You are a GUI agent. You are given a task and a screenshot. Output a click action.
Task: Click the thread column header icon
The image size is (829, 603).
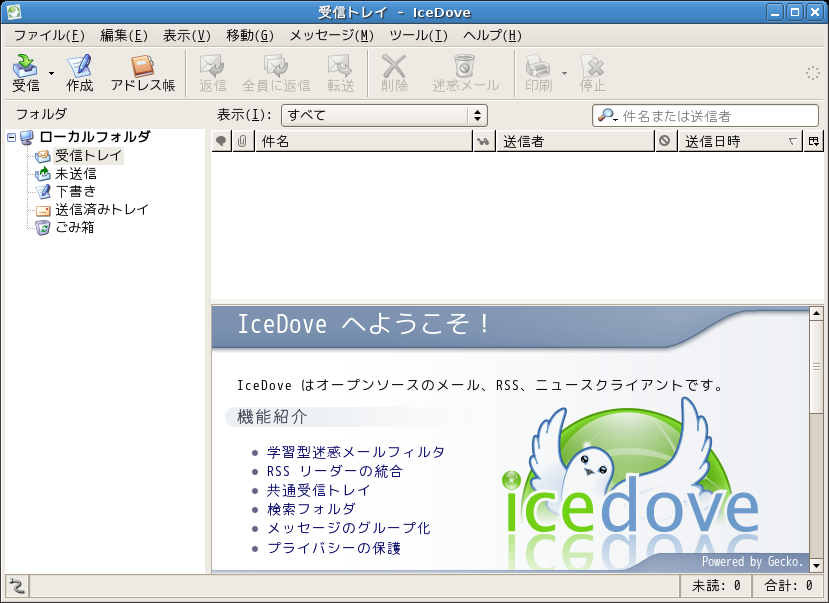click(x=222, y=141)
